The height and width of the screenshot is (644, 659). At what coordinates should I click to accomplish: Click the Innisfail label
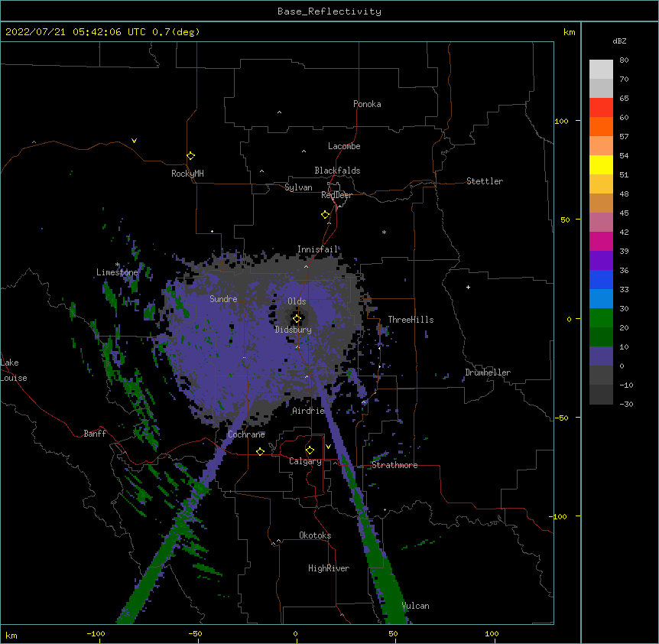pos(318,249)
